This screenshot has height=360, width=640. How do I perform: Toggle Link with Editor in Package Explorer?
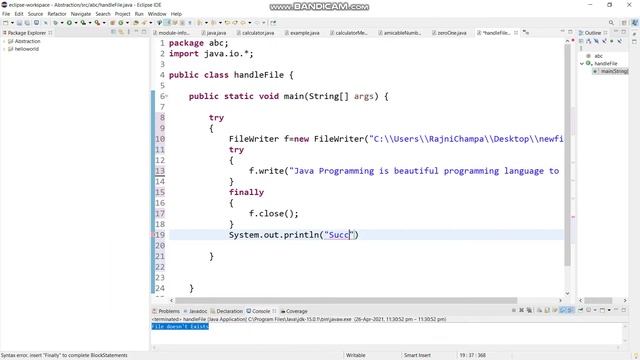pyautogui.click(x=121, y=32)
